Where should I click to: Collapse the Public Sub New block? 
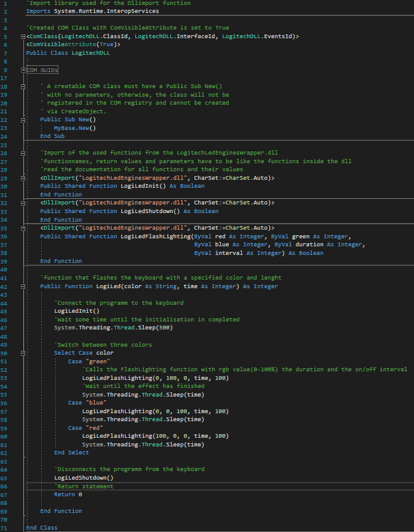(23, 120)
